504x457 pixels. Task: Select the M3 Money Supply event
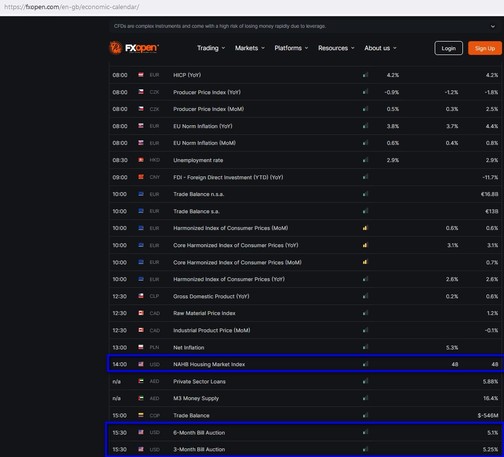(x=196, y=398)
